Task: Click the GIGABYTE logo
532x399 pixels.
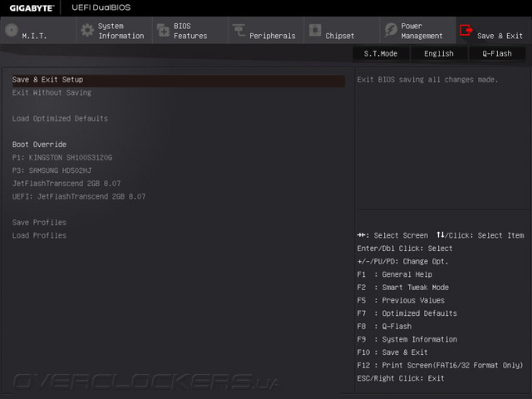Action: pyautogui.click(x=32, y=7)
